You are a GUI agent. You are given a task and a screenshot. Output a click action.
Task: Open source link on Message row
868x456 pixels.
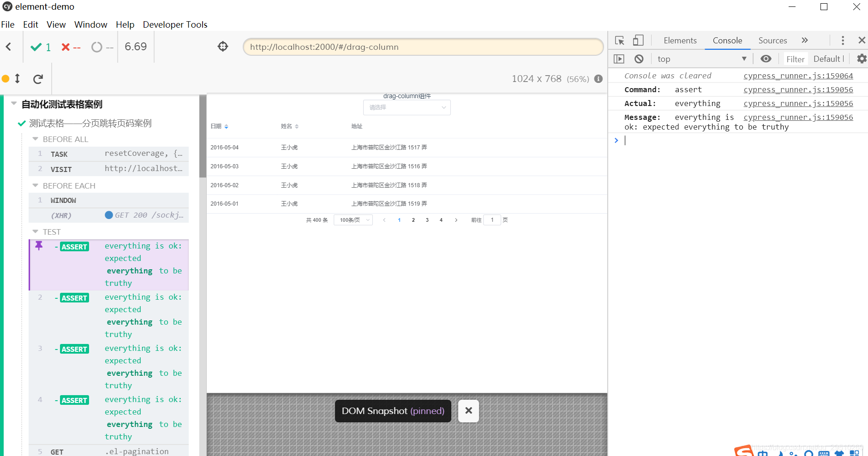pyautogui.click(x=798, y=117)
